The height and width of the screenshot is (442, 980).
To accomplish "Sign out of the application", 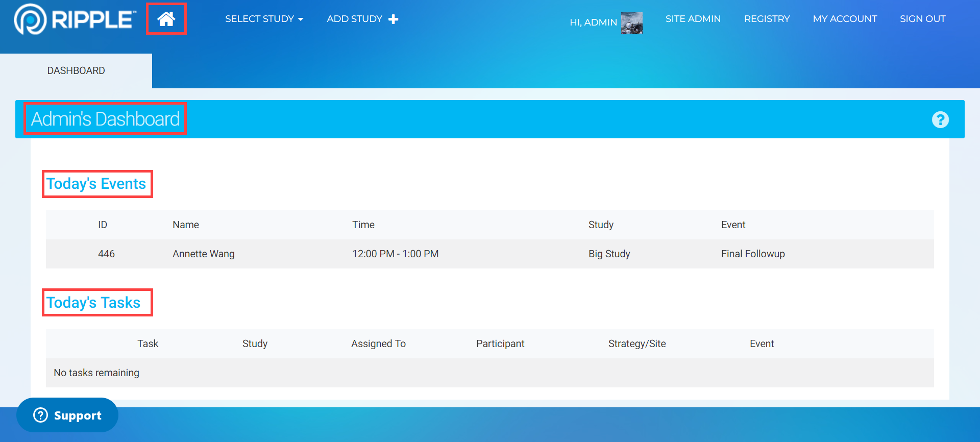I will click(x=922, y=19).
